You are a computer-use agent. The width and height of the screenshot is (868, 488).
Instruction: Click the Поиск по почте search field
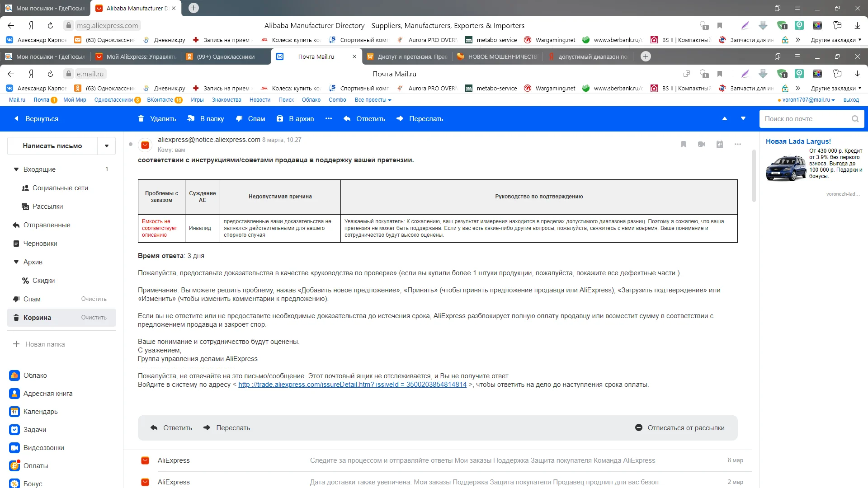805,119
